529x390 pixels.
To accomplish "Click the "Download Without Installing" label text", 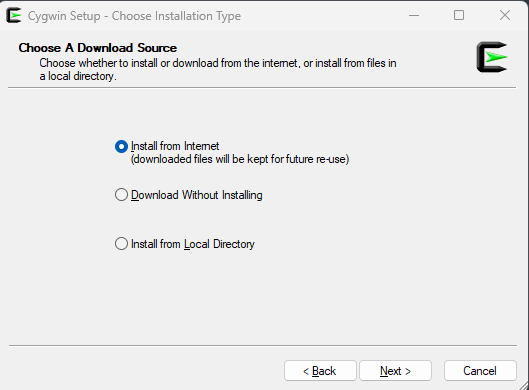I will coord(196,195).
